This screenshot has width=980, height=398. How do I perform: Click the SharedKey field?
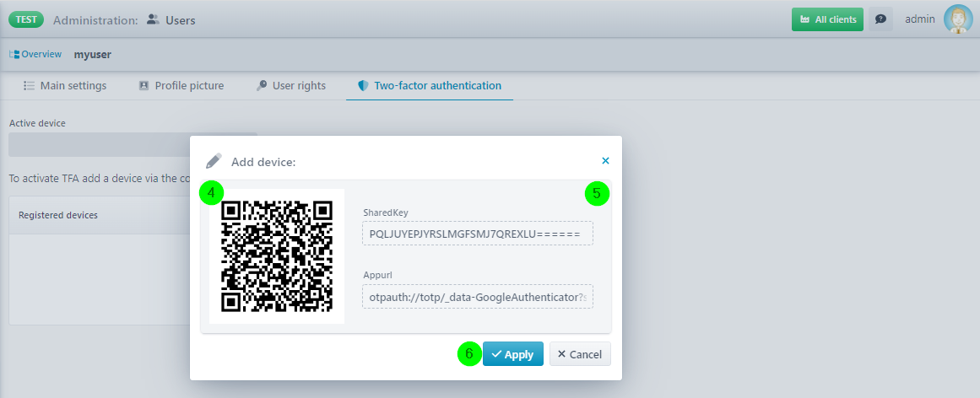[x=478, y=234]
